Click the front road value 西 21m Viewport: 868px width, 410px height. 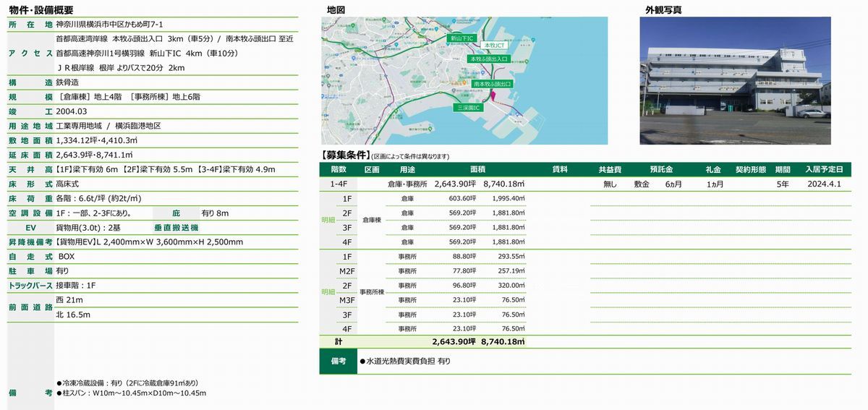point(69,299)
